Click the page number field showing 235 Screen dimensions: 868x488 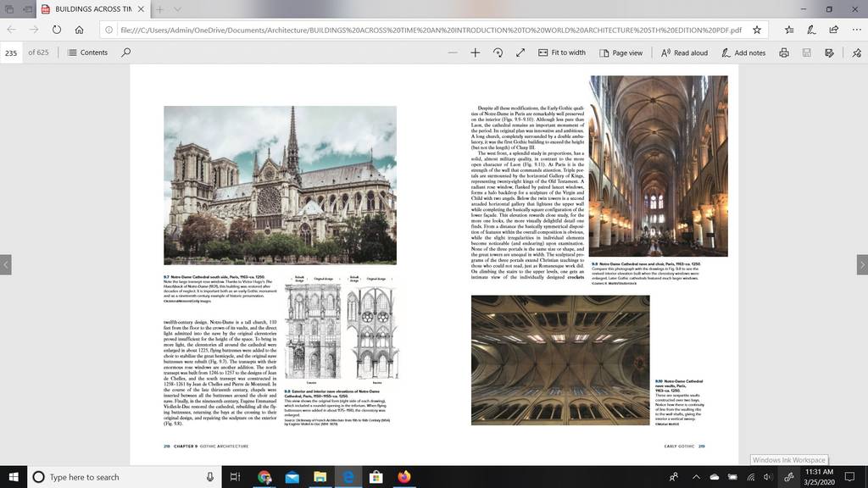click(x=11, y=53)
